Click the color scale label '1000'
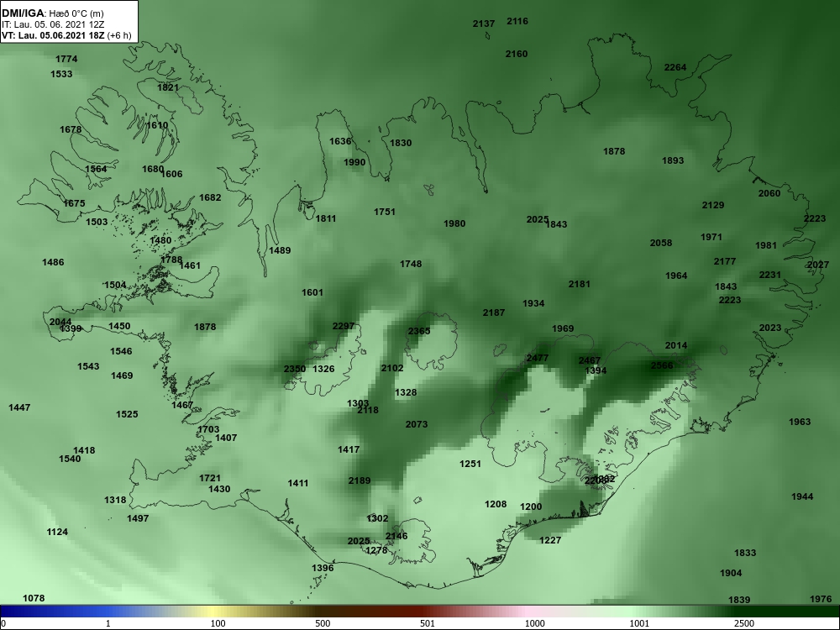 click(x=535, y=623)
